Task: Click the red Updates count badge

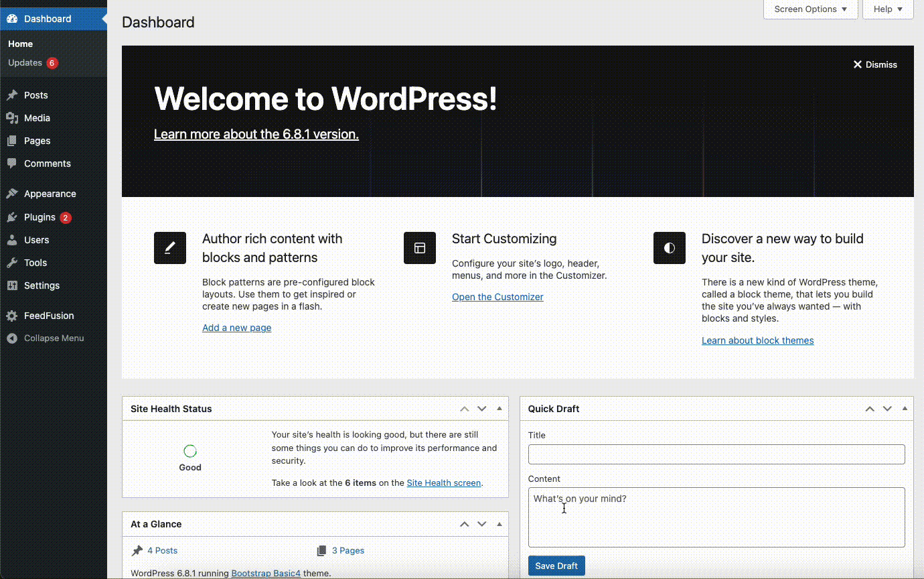Action: (52, 63)
